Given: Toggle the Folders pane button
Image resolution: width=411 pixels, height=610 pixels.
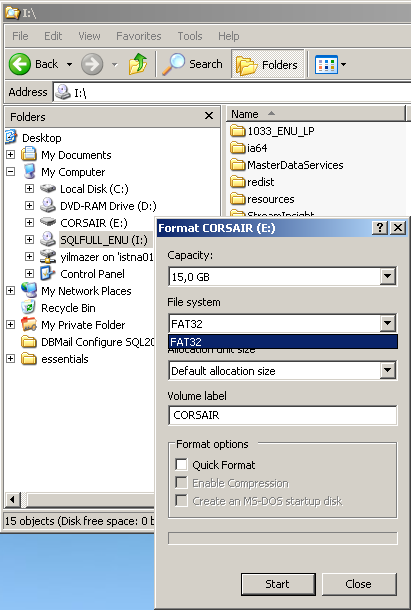Looking at the screenshot, I should tap(268, 64).
